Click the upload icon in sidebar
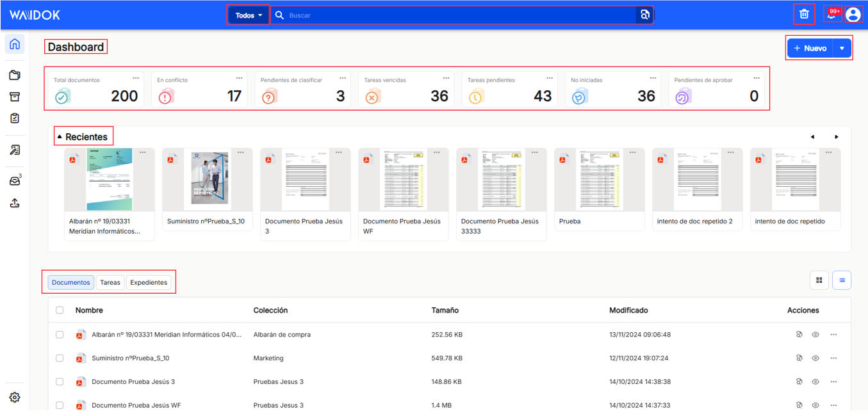This screenshot has height=416, width=868. 15,203
